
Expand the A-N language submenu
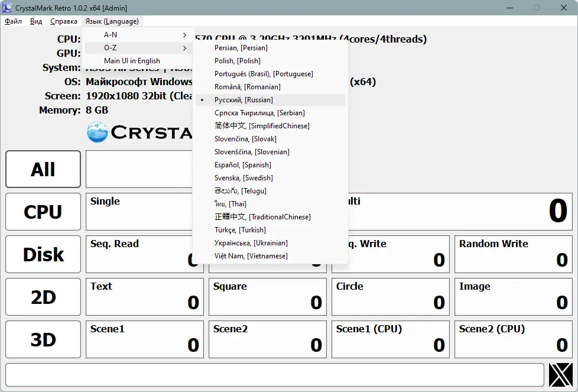(139, 35)
